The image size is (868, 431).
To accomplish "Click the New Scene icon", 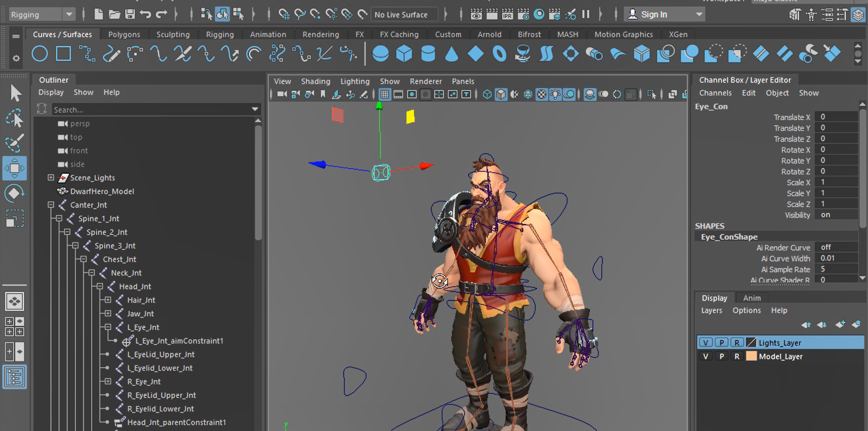I will pyautogui.click(x=98, y=14).
